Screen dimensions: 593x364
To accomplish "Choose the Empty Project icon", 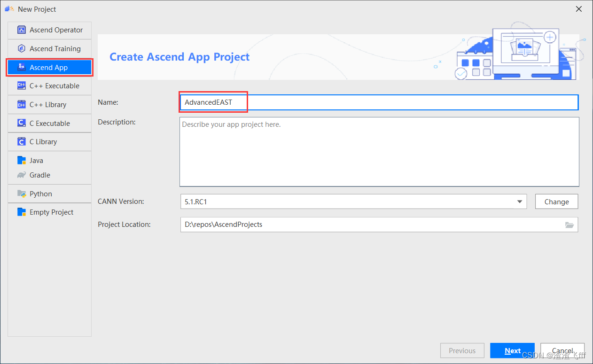I will point(21,212).
